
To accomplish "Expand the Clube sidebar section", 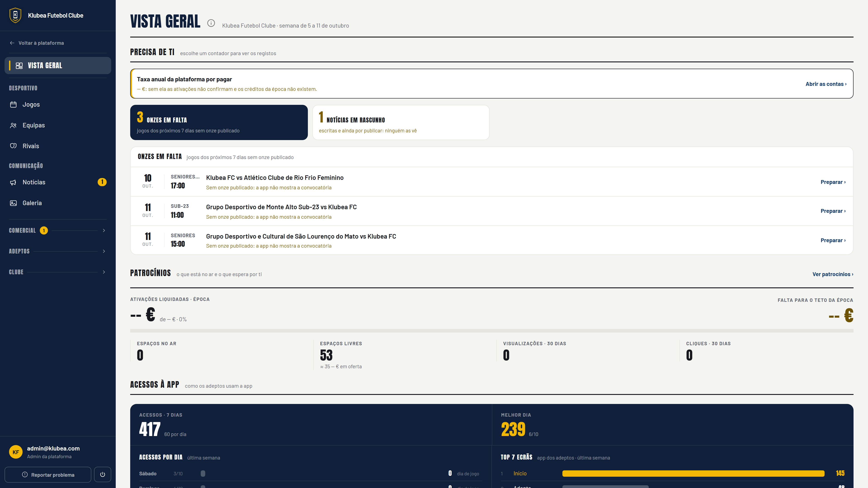I will point(58,272).
